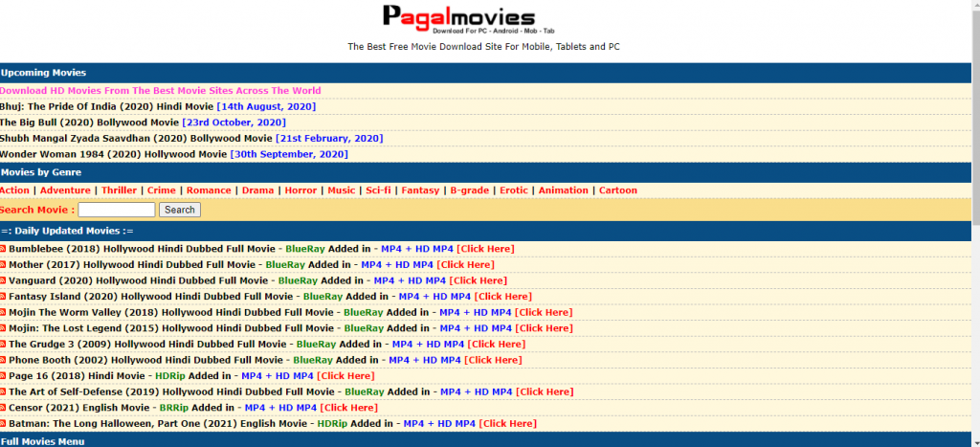Click [23rd October, 2020] release date

234,123
